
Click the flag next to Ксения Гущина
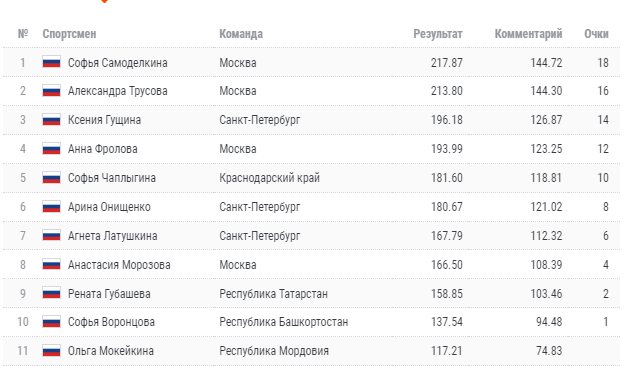point(52,119)
